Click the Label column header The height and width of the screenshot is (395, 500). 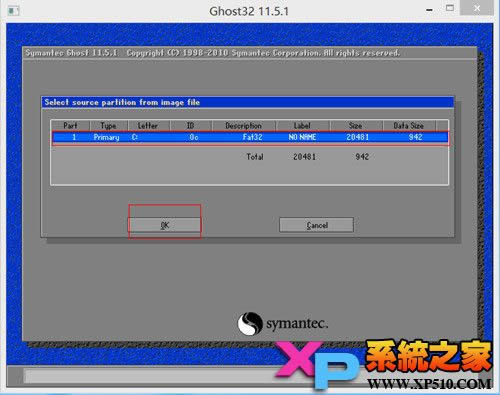click(x=302, y=126)
